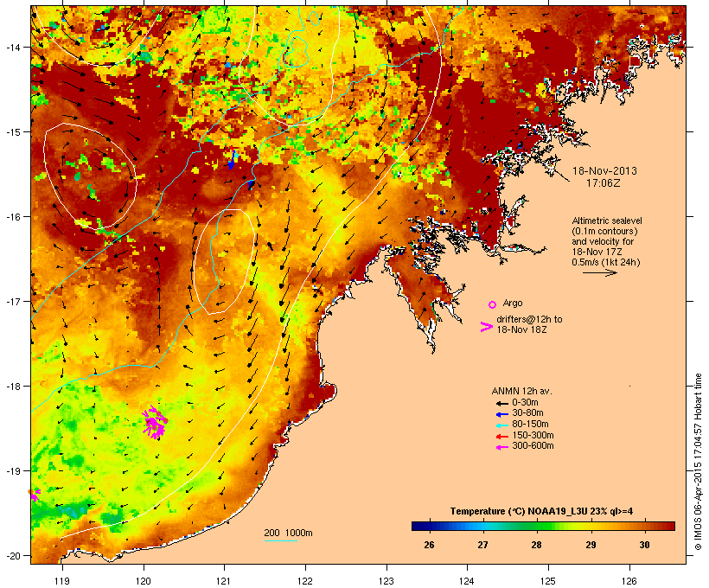This screenshot has width=709, height=588.
Task: Click the latitude axis label '-18'
Action: pyautogui.click(x=12, y=387)
